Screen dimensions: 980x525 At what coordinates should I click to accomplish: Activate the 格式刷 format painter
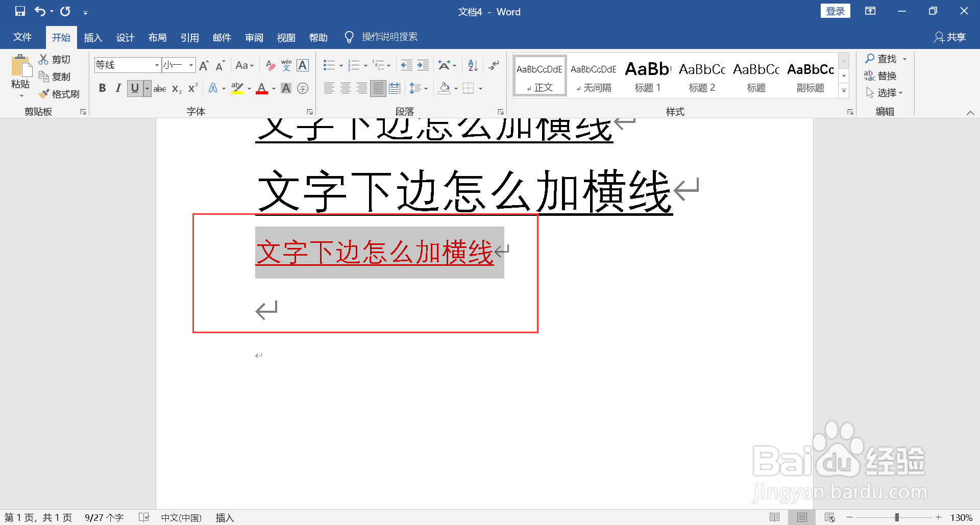coord(59,94)
